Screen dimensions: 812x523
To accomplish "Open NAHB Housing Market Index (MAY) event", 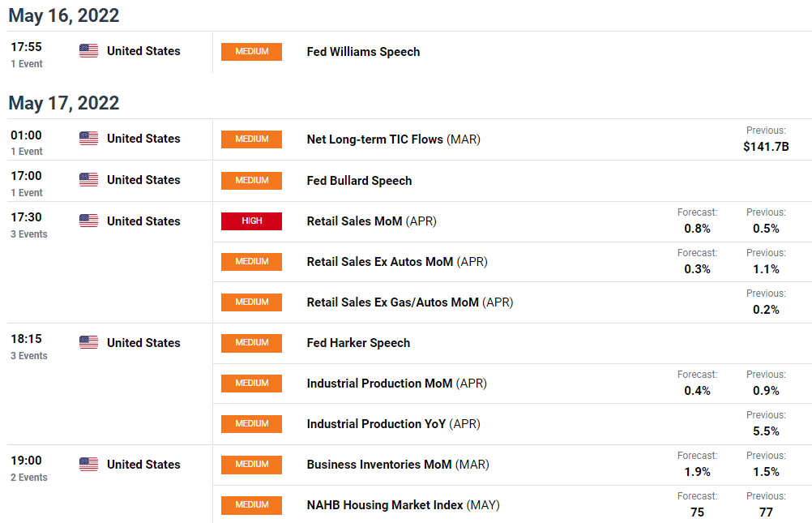I will (x=404, y=505).
